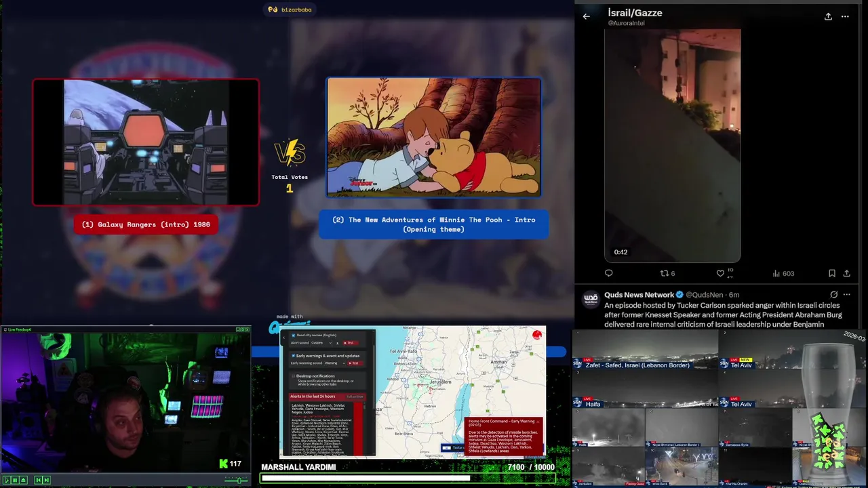This screenshot has height=488, width=868.
Task: Open Zafet - Safed camera feed
Action: click(x=645, y=350)
